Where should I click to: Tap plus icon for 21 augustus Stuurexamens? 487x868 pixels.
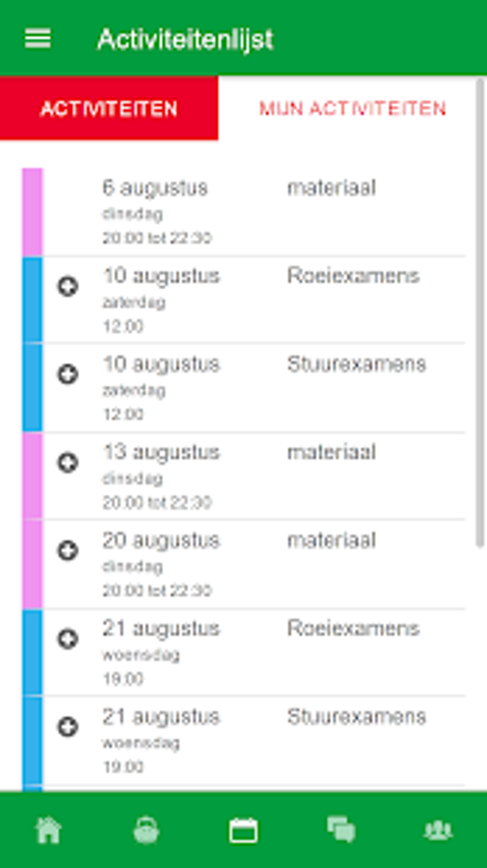click(x=68, y=727)
